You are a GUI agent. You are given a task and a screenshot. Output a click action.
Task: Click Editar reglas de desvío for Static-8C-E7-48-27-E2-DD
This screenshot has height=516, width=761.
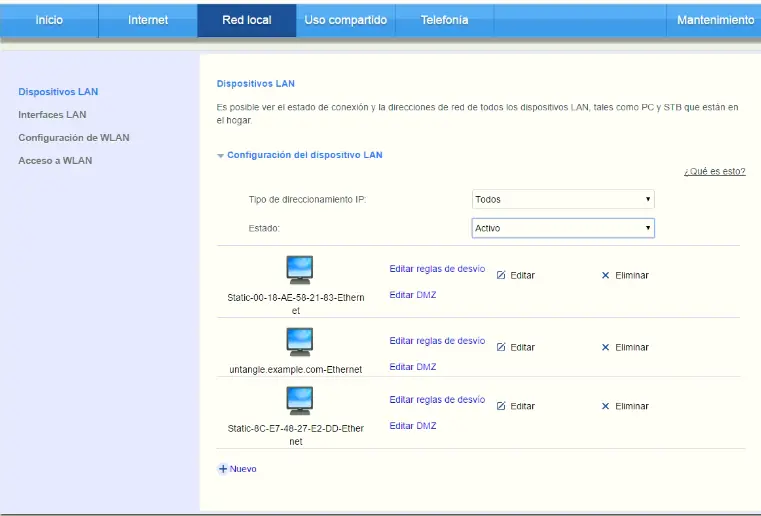pyautogui.click(x=437, y=399)
